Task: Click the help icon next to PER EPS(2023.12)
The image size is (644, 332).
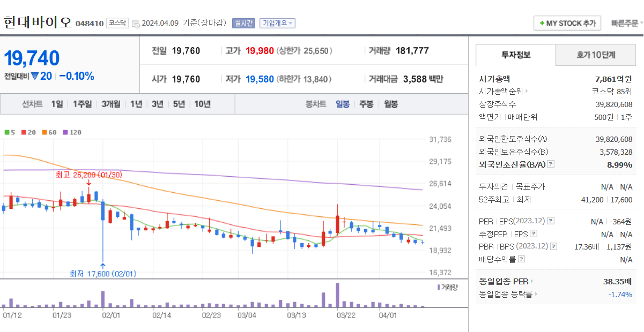Action: (551, 221)
